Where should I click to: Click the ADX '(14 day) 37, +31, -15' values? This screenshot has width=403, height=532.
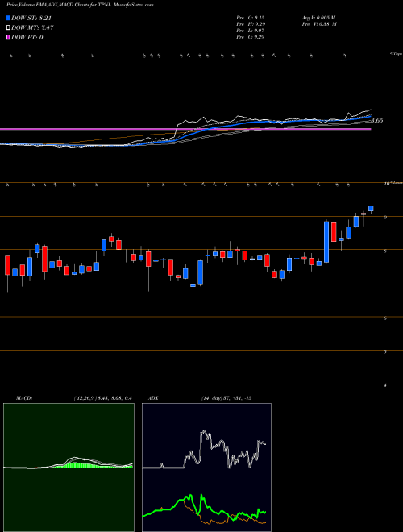(x=226, y=398)
